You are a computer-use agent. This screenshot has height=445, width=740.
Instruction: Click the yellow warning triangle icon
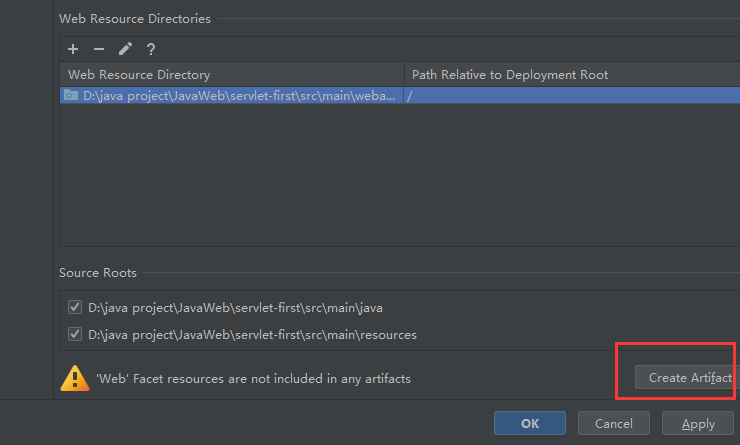click(75, 378)
